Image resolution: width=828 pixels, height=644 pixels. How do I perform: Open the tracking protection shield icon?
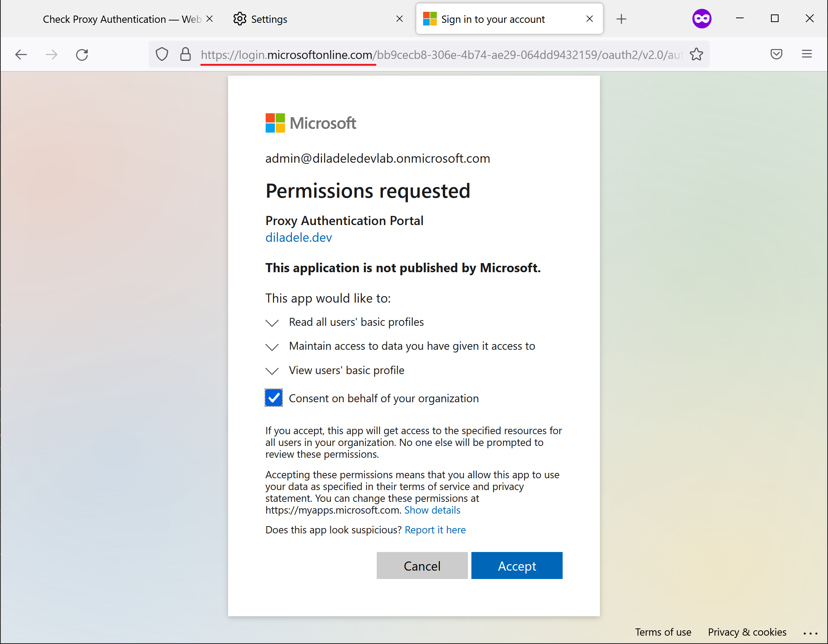coord(162,54)
